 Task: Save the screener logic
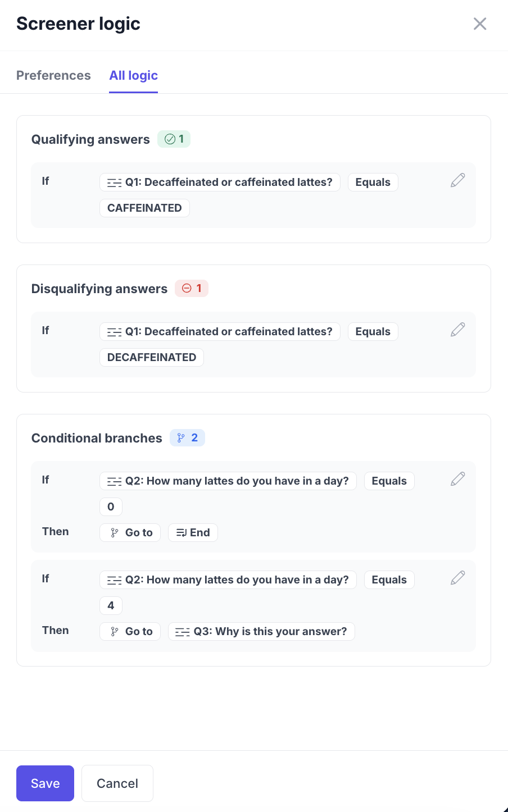[x=45, y=783]
